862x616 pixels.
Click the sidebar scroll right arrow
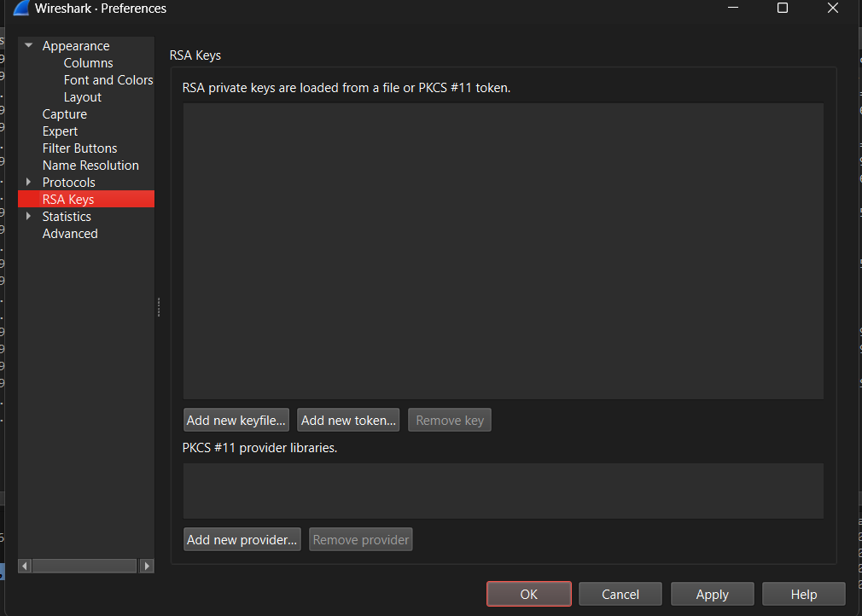[x=147, y=566]
